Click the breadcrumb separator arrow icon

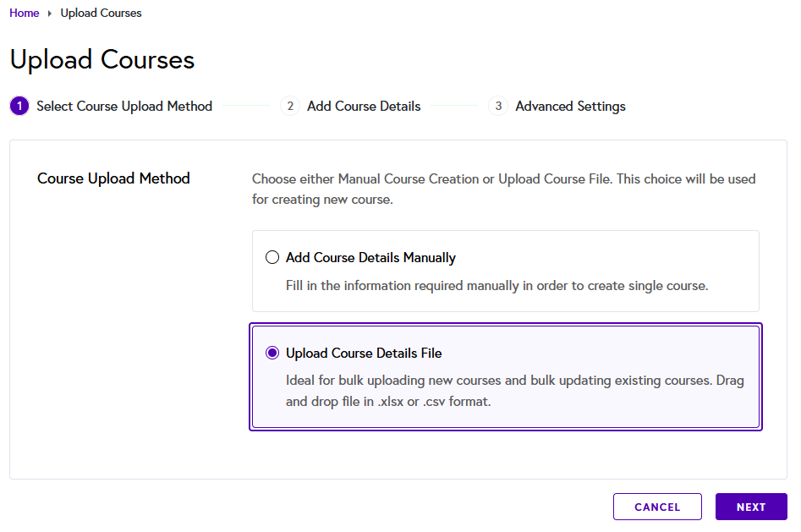click(50, 14)
